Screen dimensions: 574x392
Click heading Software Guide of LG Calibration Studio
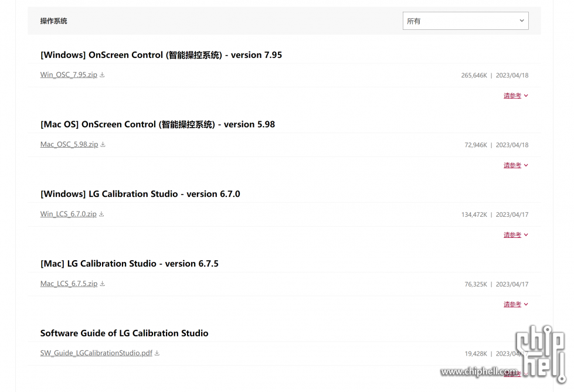pyautogui.click(x=124, y=333)
